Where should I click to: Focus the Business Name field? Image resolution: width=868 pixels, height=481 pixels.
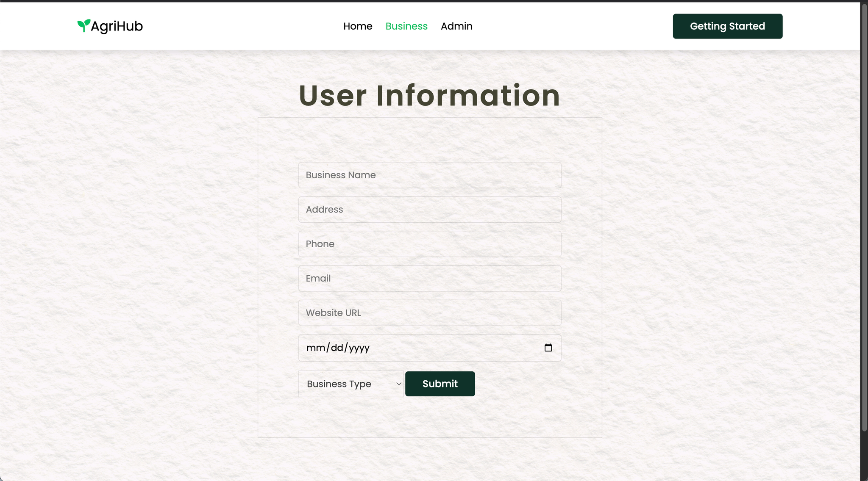pos(429,175)
